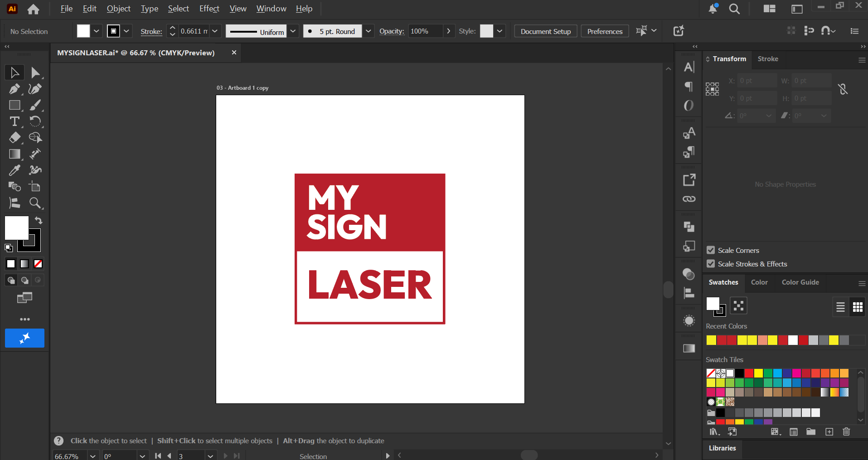Create new swatch plus icon

(829, 432)
